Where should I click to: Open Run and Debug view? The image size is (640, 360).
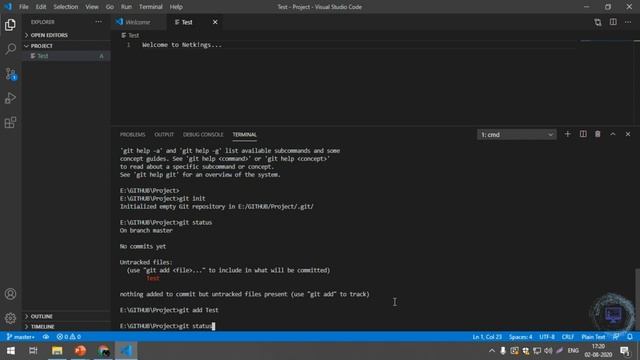(10, 98)
